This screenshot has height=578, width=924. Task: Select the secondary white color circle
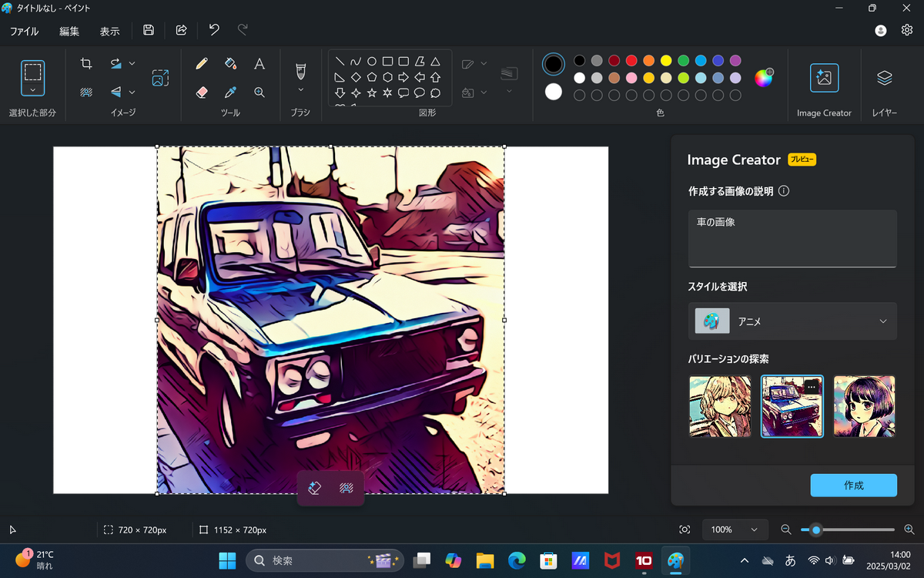coord(554,92)
